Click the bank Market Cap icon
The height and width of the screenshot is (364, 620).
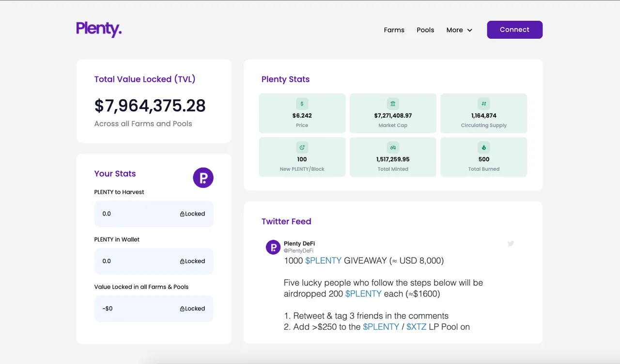tap(393, 104)
